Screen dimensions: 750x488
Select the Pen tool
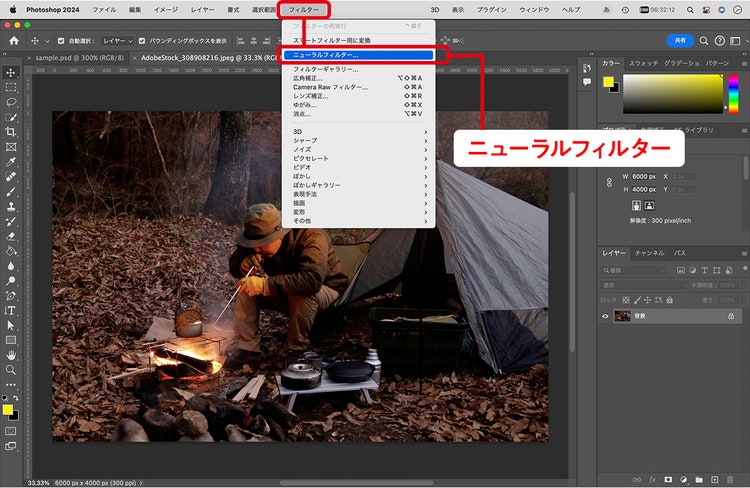coord(11,296)
